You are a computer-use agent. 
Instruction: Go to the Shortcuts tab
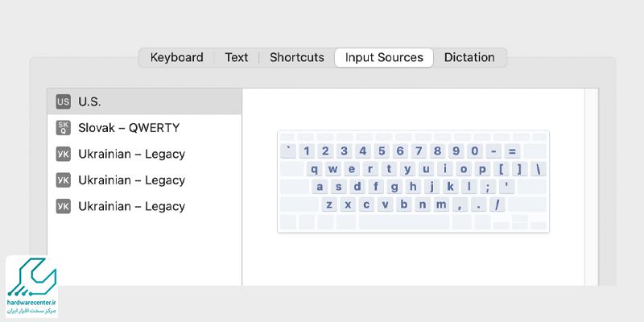pos(296,58)
